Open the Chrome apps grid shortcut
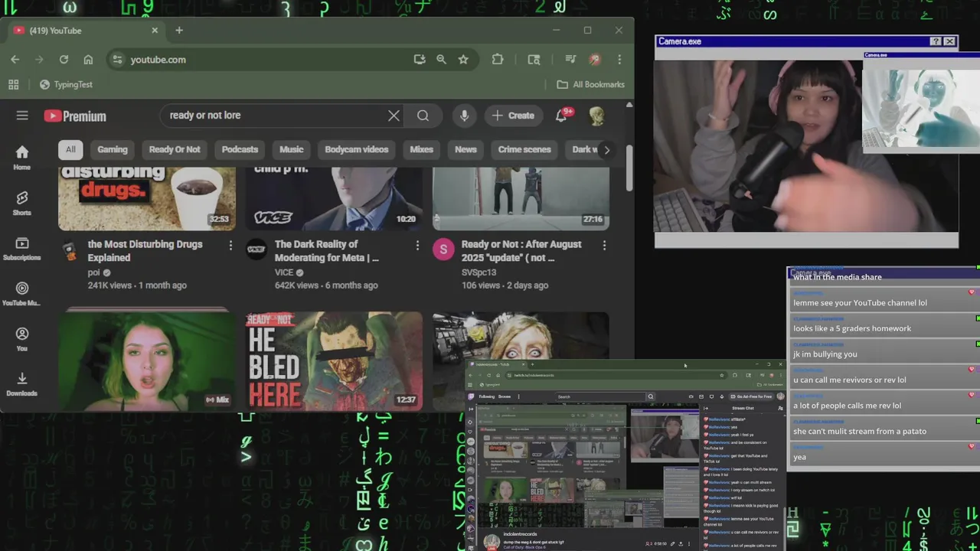 [13, 84]
